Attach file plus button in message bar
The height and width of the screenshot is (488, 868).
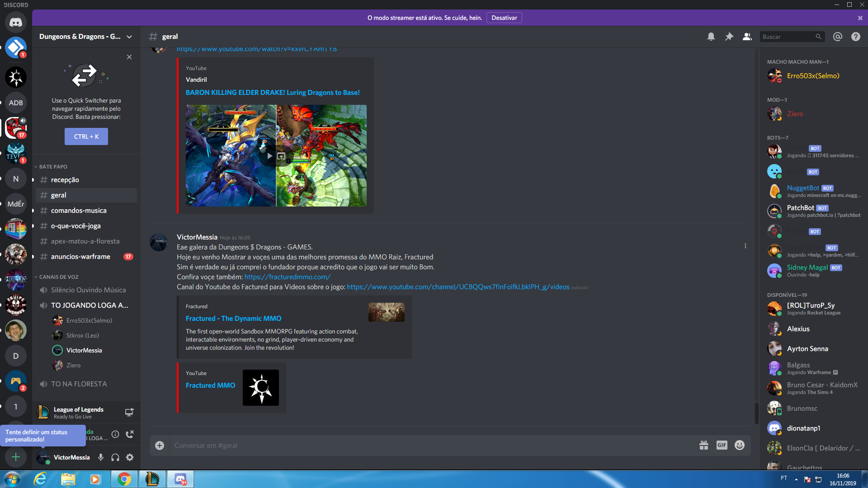pos(160,446)
